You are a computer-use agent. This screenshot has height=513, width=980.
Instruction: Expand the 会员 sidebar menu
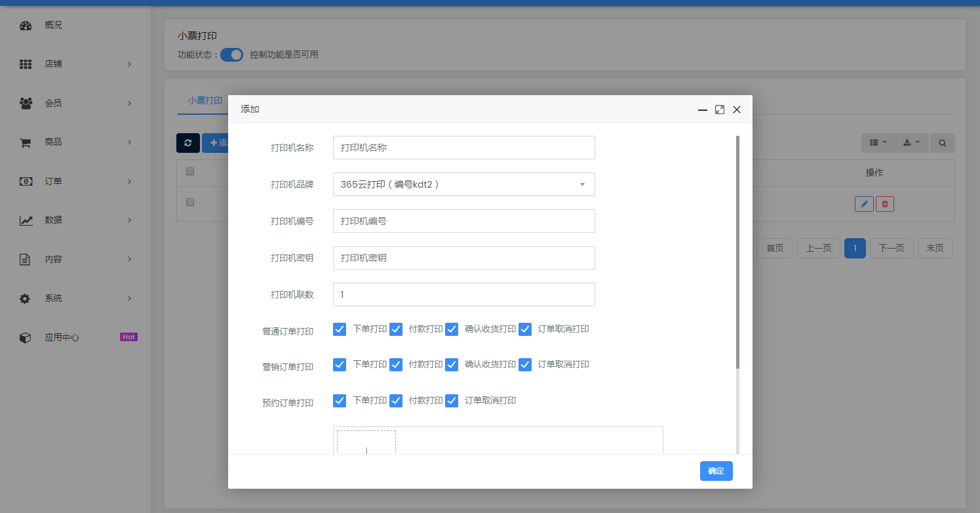[130, 104]
